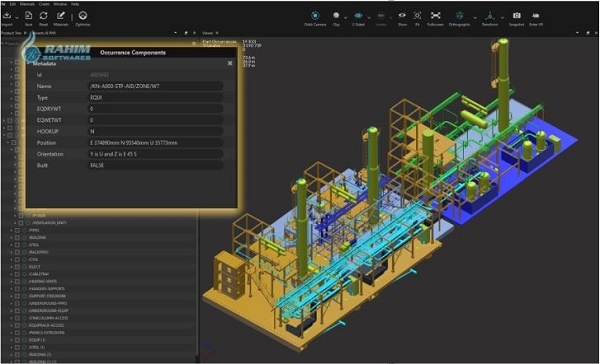This screenshot has width=600, height=364.
Task: Click the Position metadata value field
Action: pyautogui.click(x=155, y=143)
